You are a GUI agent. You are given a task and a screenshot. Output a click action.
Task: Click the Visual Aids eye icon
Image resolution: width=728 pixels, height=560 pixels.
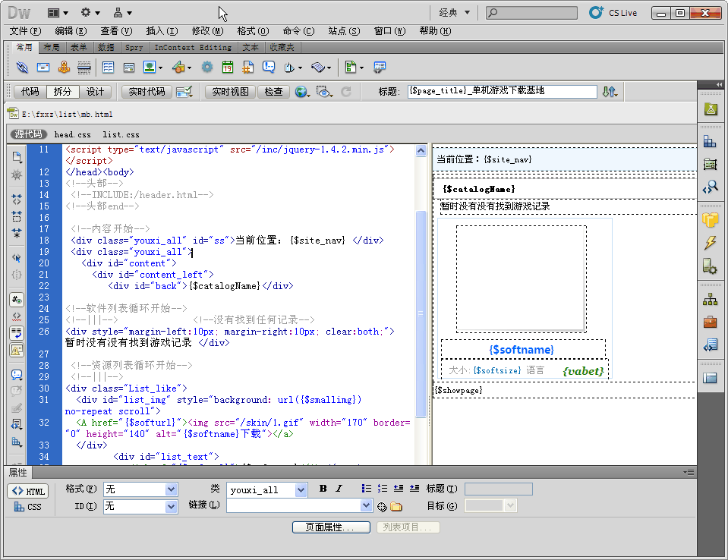point(324,92)
